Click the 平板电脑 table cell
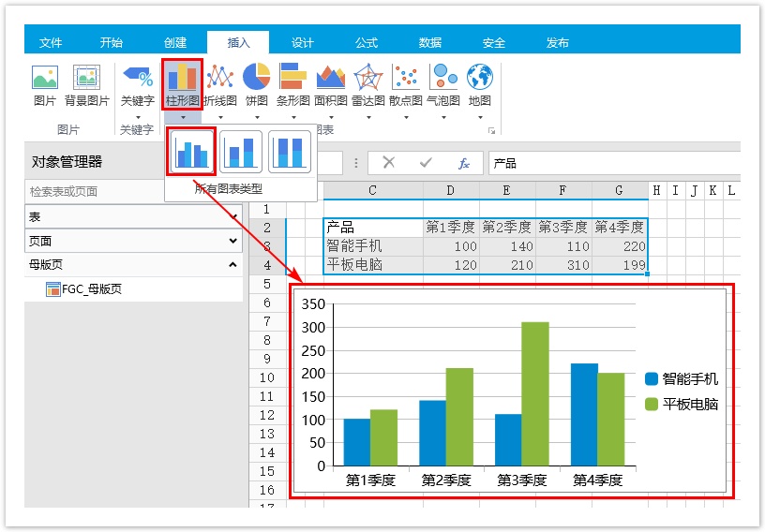 (x=373, y=265)
